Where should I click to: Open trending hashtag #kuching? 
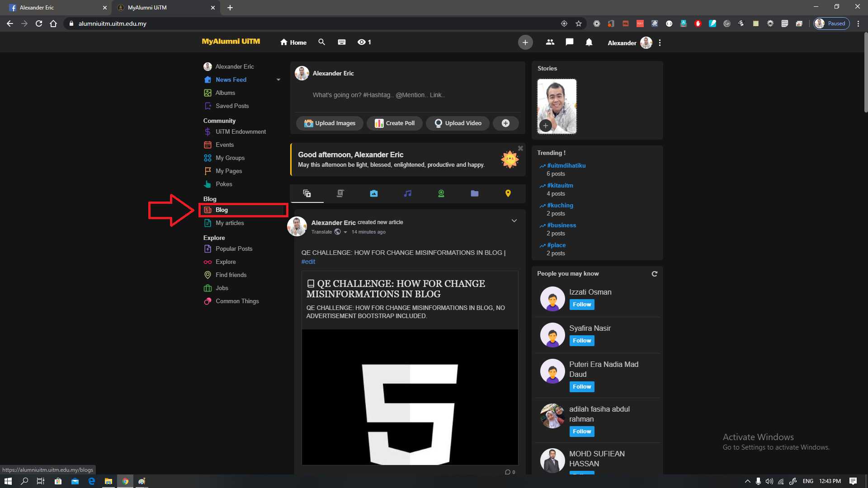tap(560, 206)
